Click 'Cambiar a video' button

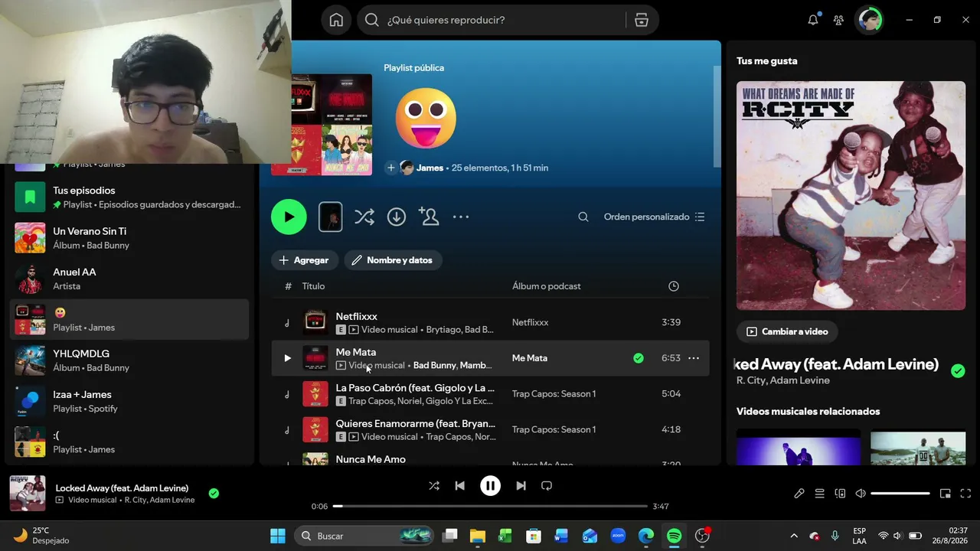[x=787, y=331]
